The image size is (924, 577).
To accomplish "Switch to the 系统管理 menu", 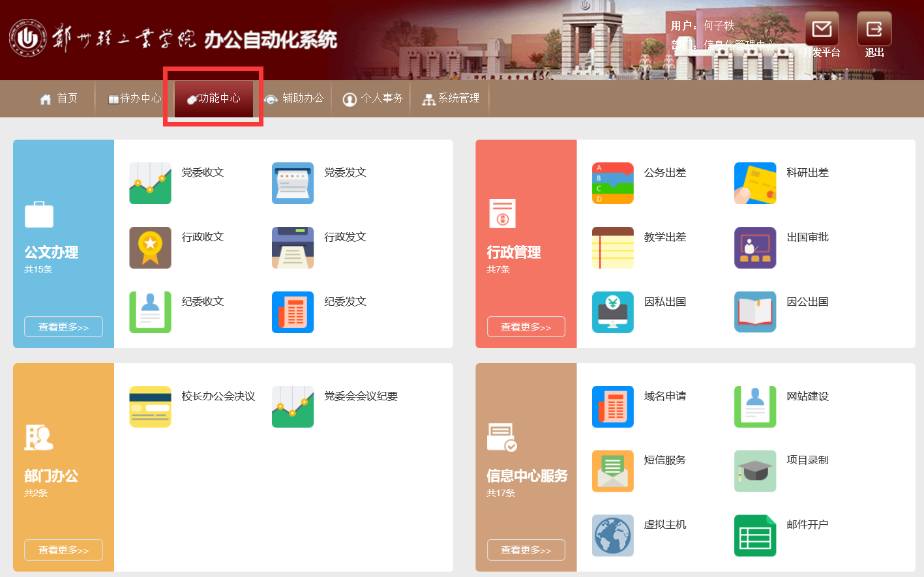I will pos(451,98).
